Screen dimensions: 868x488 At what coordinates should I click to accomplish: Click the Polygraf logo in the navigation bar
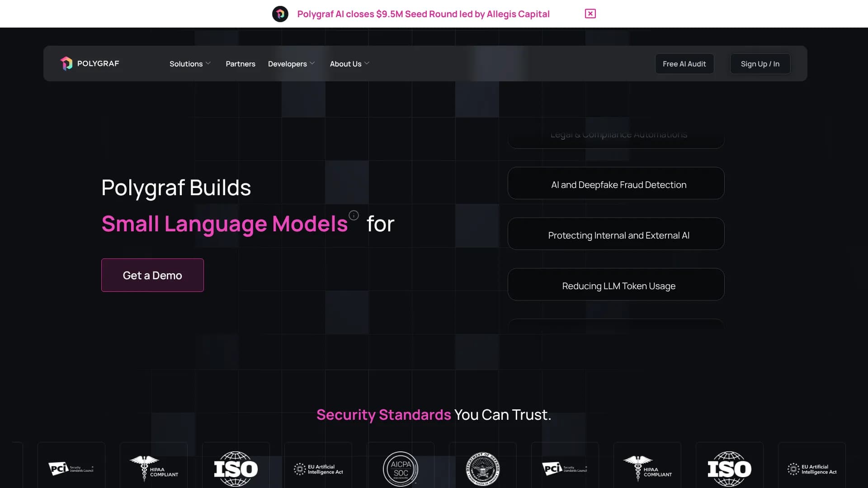tap(90, 63)
